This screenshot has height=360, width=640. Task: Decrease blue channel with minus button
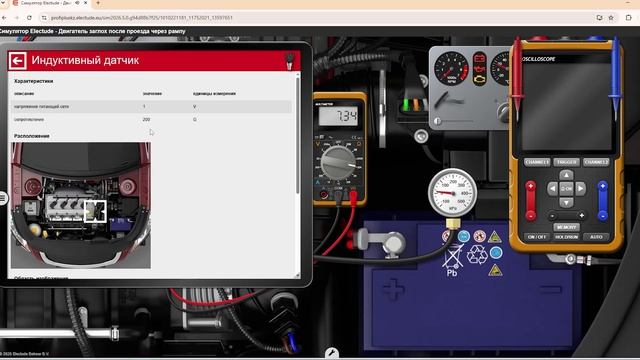[x=602, y=215]
